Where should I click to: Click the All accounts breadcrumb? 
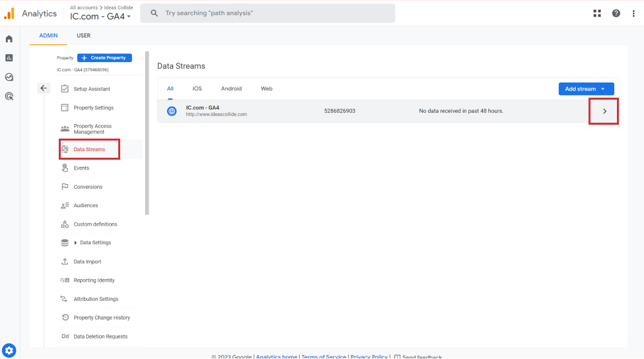84,7
